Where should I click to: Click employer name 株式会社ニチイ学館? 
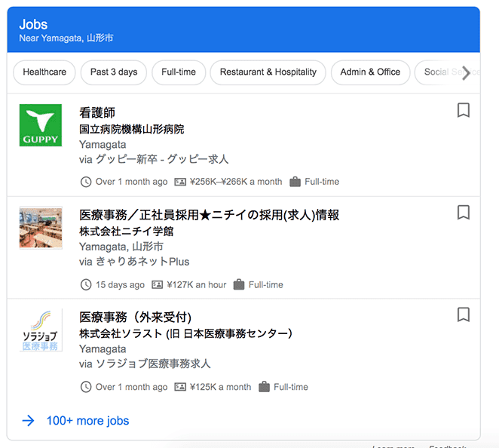click(x=127, y=232)
